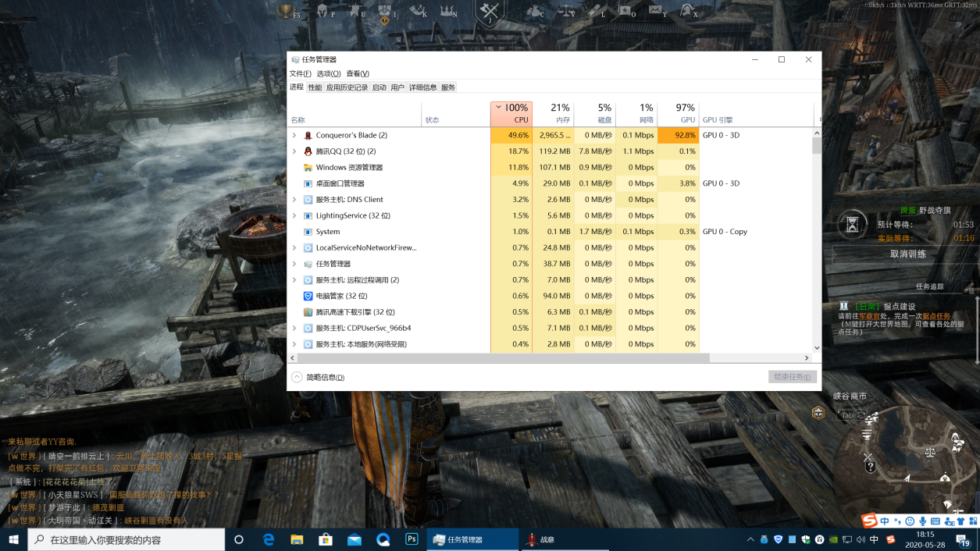Switch to the 服务 tab
Screen dimensions: 980x551
click(447, 87)
